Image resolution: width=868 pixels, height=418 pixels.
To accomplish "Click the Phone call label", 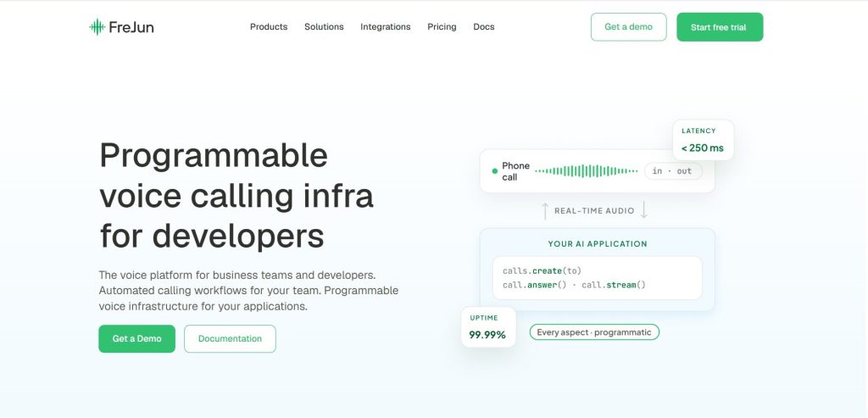I will coord(515,171).
